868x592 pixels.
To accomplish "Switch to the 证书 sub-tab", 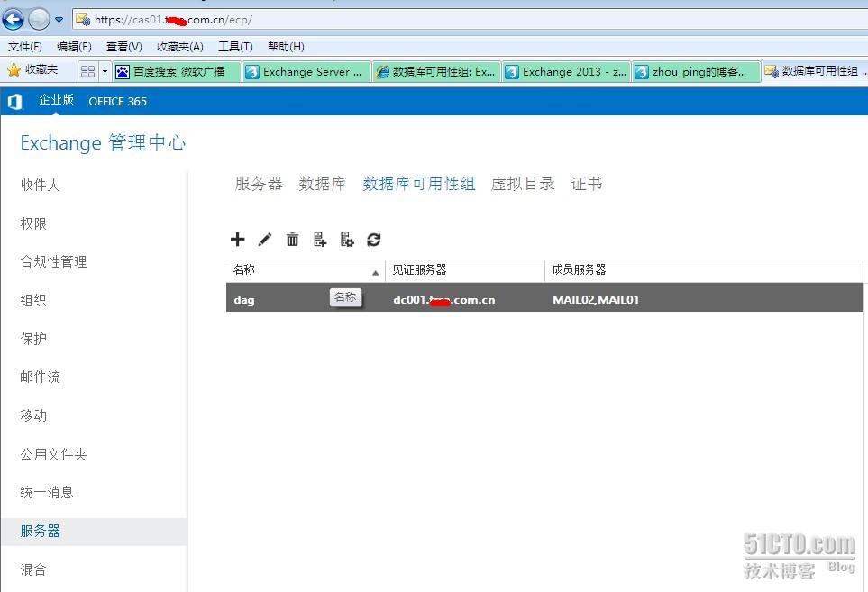I will point(587,184).
